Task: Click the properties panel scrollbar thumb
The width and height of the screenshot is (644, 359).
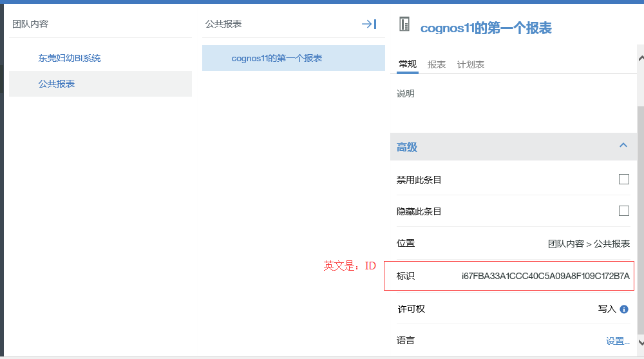Action: (641, 220)
